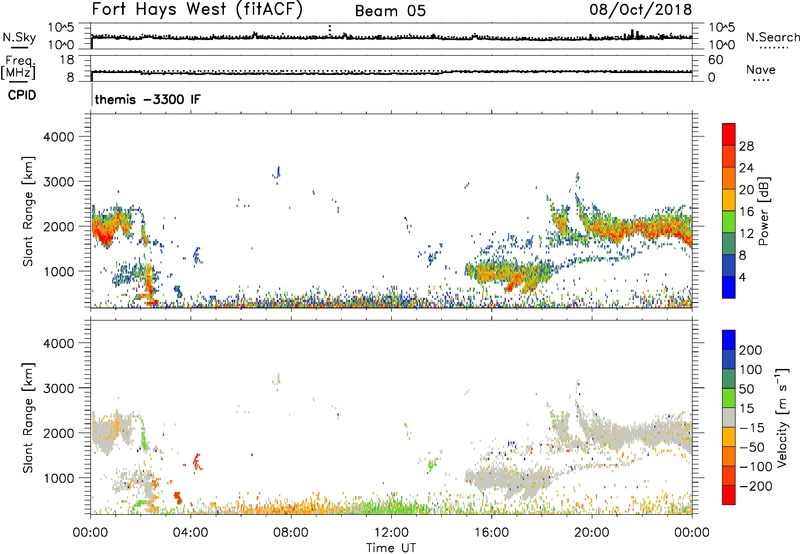The image size is (800, 554).
Task: Click the red bottom velocity color segment
Action: coord(729,495)
